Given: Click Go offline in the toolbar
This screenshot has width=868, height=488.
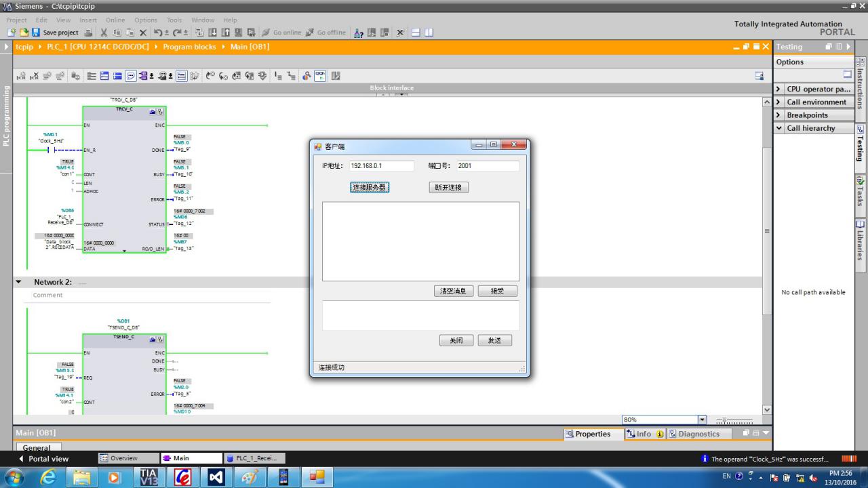Looking at the screenshot, I should (325, 33).
